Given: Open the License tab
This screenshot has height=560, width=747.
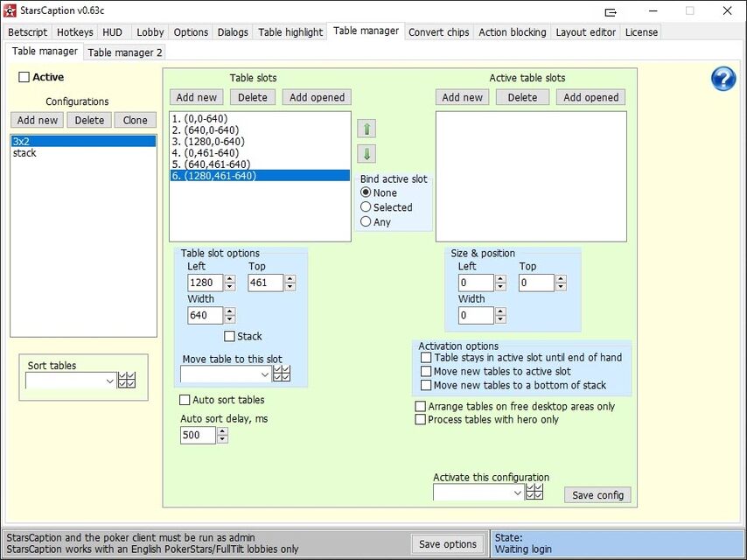Looking at the screenshot, I should pos(641,32).
